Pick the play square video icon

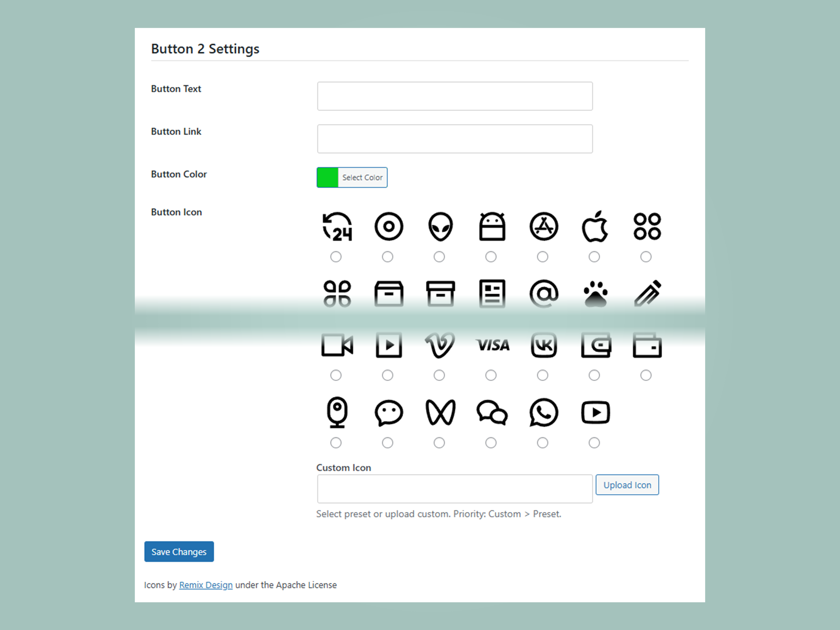[388, 345]
